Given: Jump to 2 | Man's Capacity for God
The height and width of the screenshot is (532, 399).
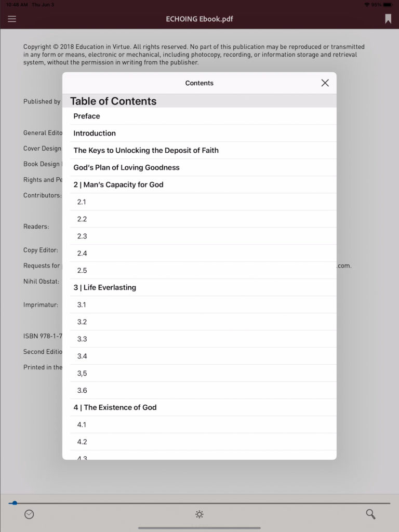Looking at the screenshot, I should [x=118, y=184].
